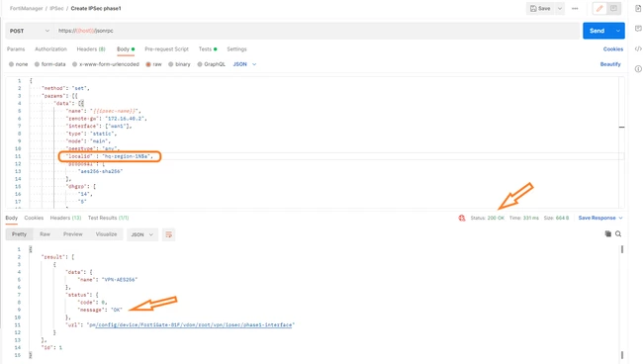Switch to the Params tab
Image resolution: width=643 pixels, height=364 pixels.
pyautogui.click(x=16, y=49)
